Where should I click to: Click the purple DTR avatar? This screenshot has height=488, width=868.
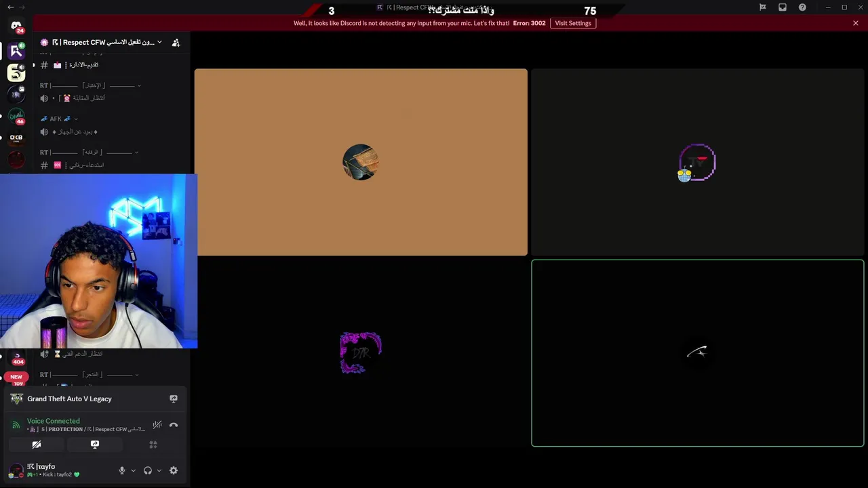pos(361,352)
